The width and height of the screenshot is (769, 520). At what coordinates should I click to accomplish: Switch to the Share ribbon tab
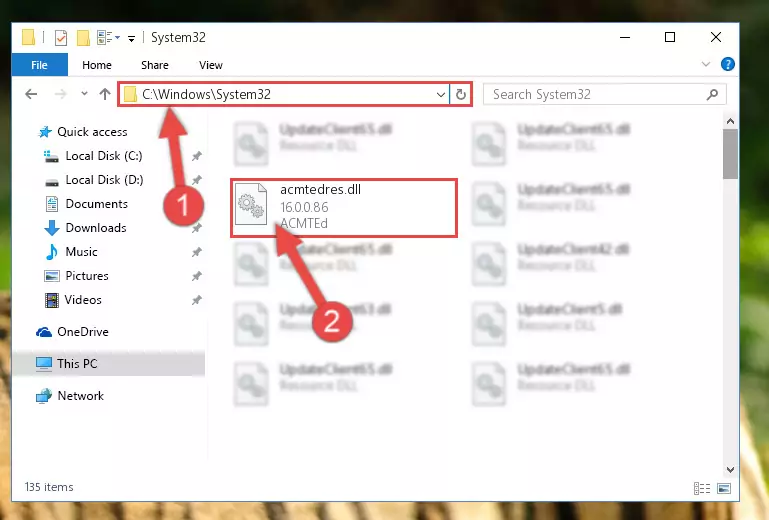coord(154,65)
